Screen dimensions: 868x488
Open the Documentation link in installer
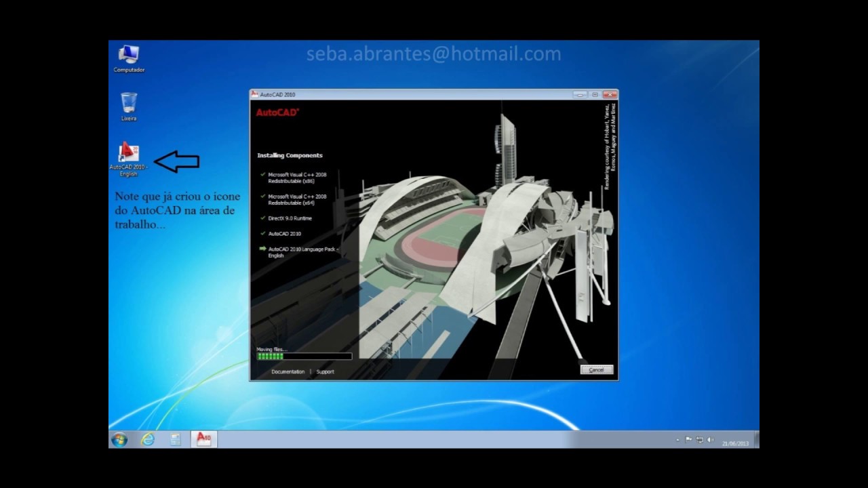[x=288, y=371]
